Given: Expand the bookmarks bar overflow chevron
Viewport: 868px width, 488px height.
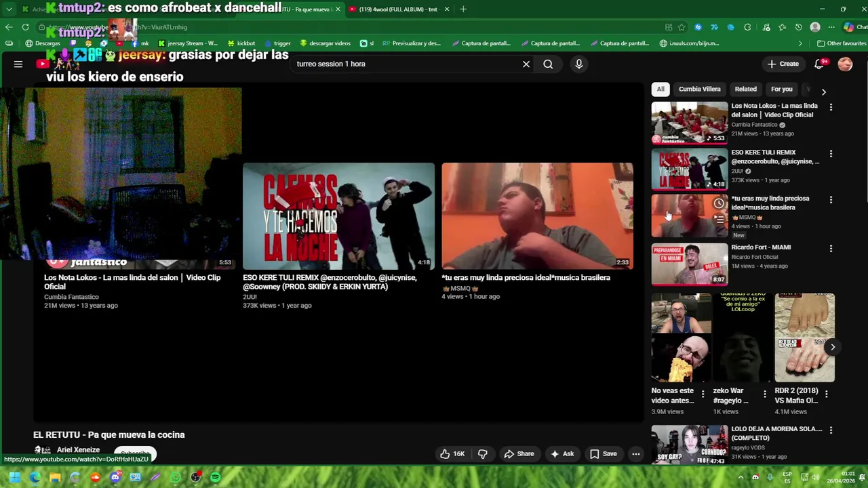Looking at the screenshot, I should click(x=800, y=43).
